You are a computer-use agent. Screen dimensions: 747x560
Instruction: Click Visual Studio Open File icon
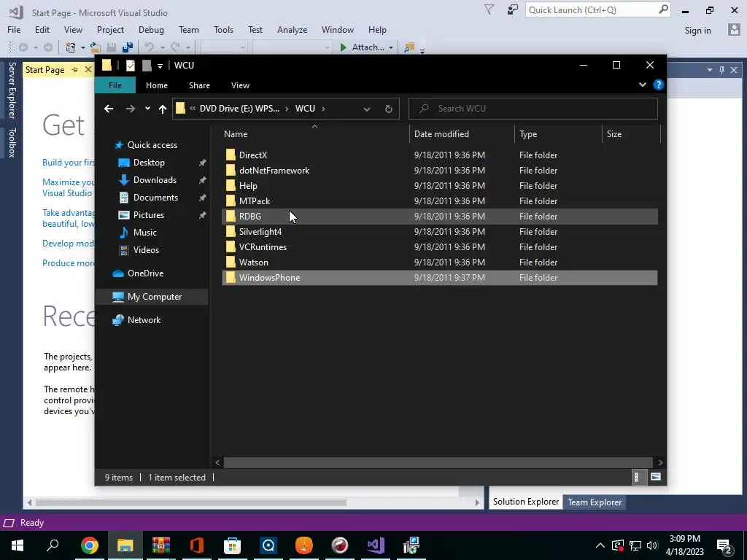(x=96, y=47)
